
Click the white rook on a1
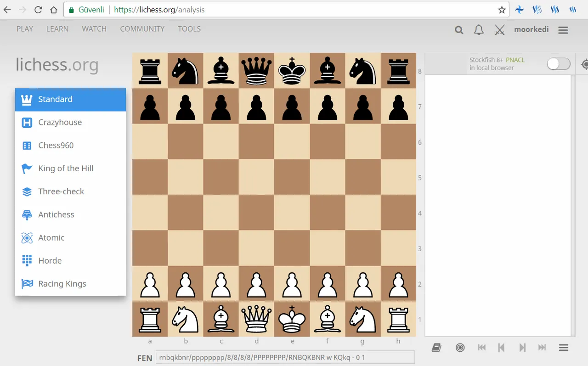(150, 319)
